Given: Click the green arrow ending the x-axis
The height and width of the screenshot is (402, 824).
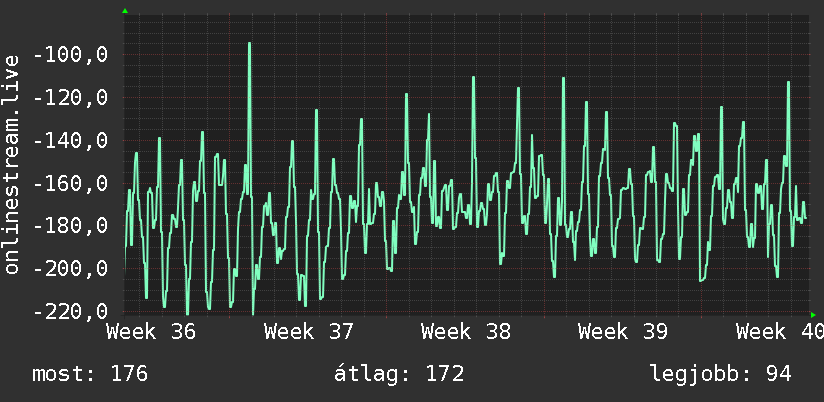Looking at the screenshot, I should click(x=813, y=315).
